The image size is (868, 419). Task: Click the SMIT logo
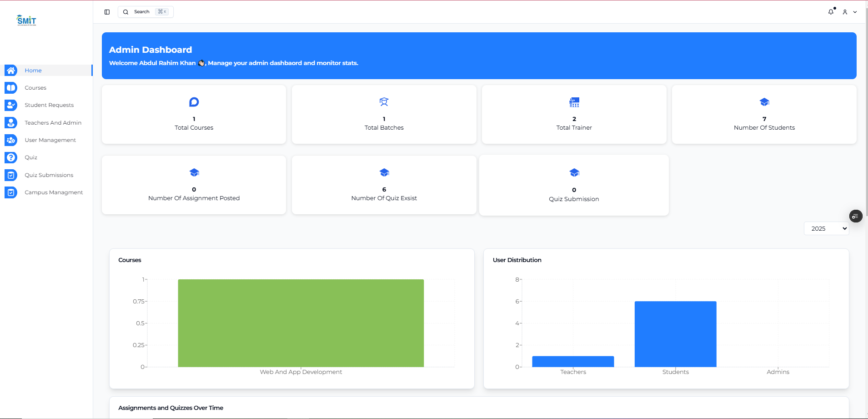pyautogui.click(x=26, y=20)
